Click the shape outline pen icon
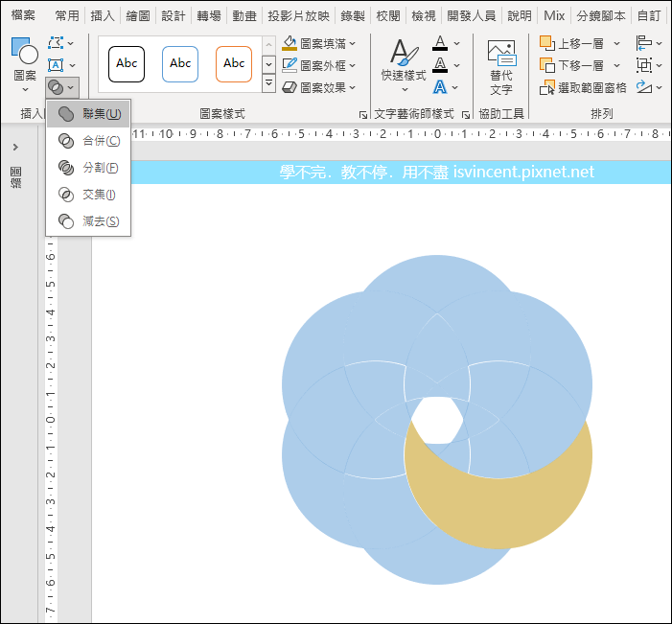The image size is (672, 624). [290, 65]
